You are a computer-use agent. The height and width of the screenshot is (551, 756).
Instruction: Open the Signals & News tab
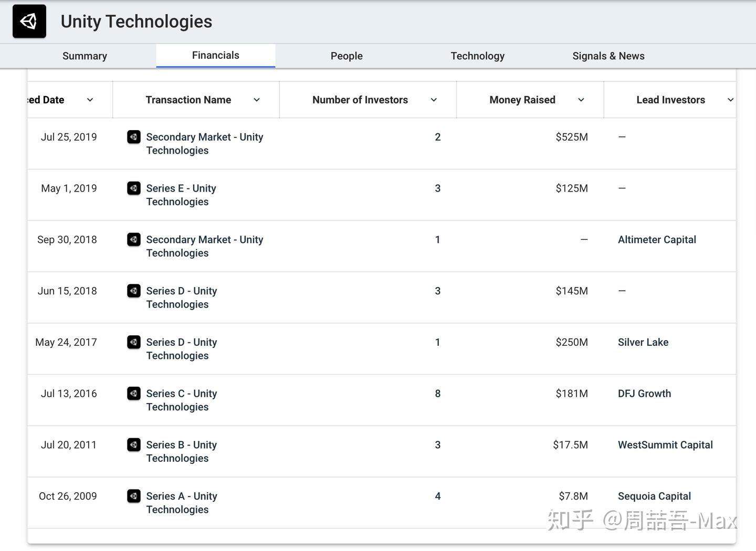pyautogui.click(x=608, y=56)
